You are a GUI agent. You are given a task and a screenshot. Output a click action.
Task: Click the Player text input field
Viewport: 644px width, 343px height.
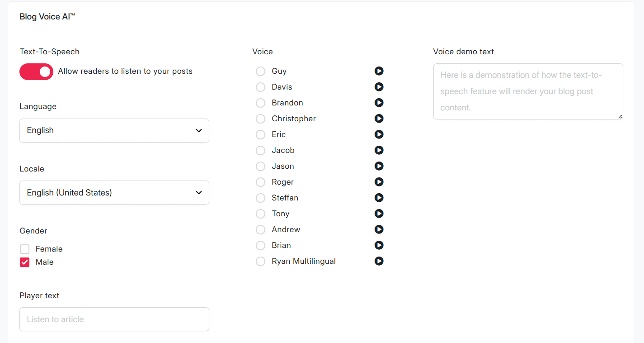[114, 319]
